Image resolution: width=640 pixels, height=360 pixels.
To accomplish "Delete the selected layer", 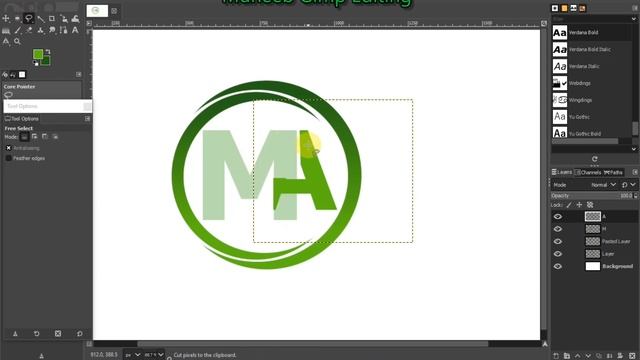I will (632, 356).
